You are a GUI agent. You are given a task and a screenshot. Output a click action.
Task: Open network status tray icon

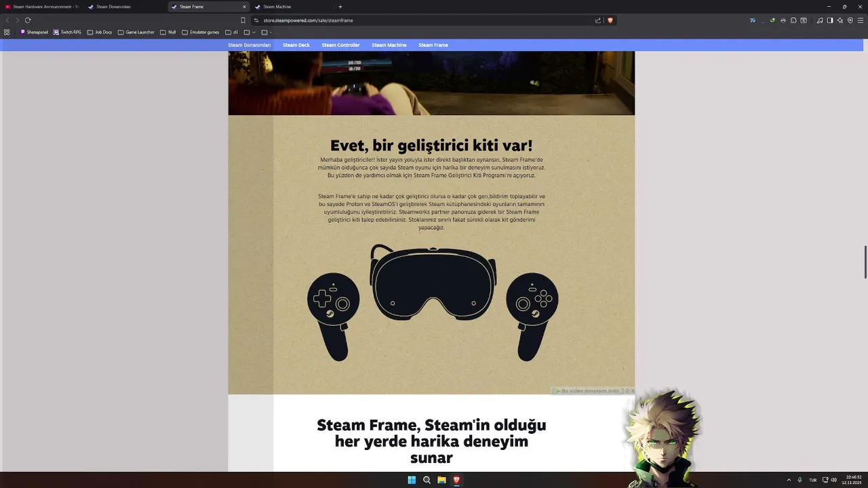[825, 480]
